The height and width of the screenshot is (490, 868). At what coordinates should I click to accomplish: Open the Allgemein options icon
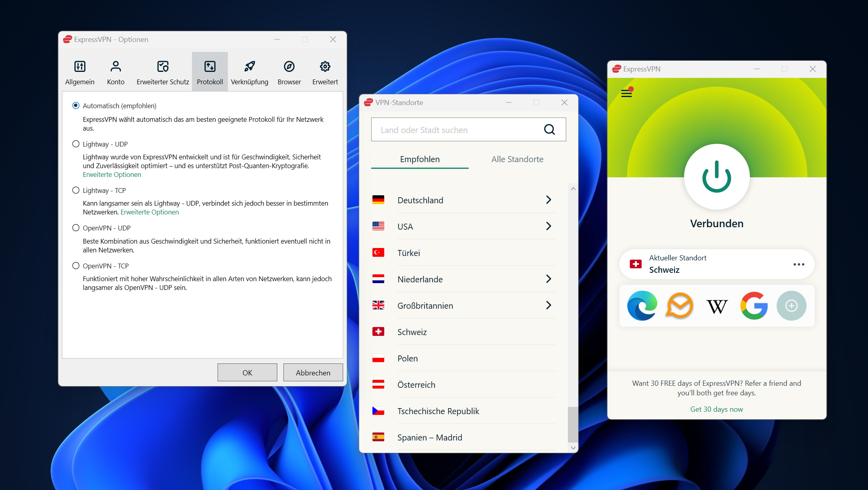coord(80,66)
